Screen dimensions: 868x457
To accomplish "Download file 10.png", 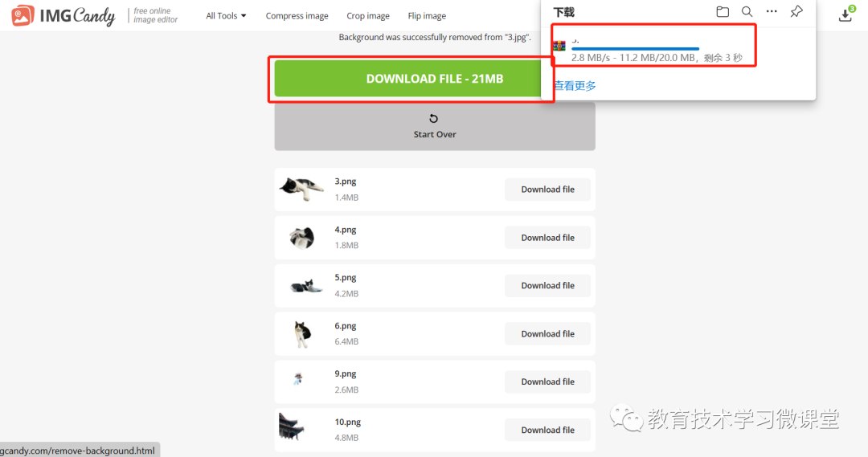I will point(547,430).
